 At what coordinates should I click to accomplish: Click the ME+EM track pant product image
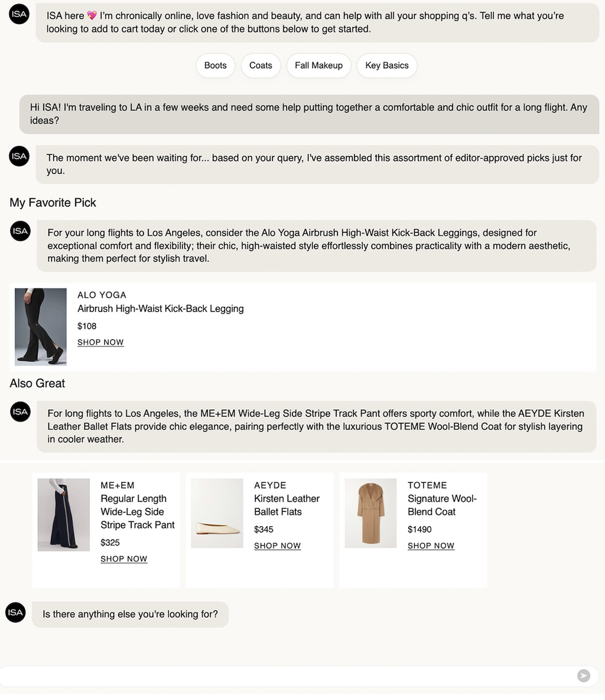63,514
